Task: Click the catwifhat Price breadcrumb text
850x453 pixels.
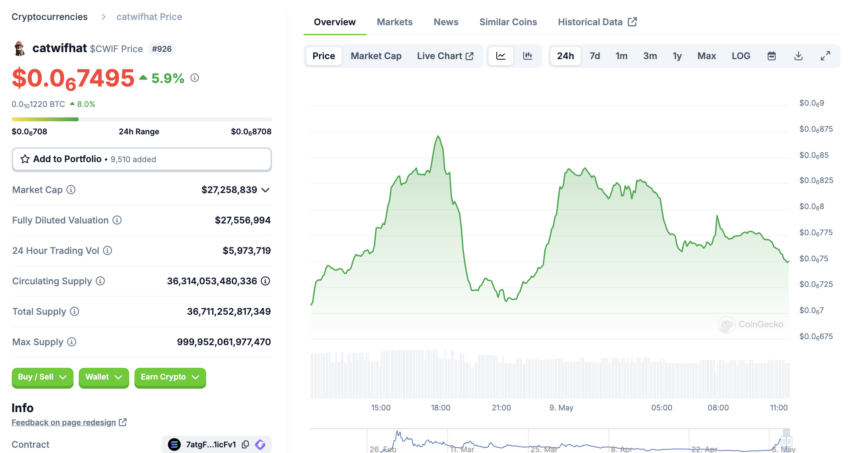Action: click(x=149, y=17)
